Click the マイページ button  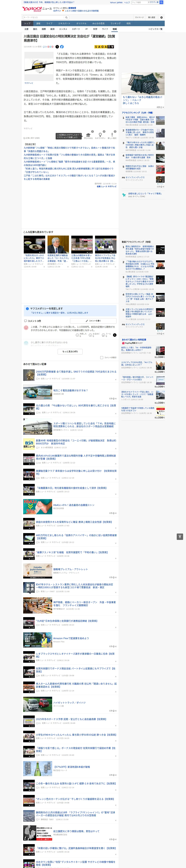(139, 18)
